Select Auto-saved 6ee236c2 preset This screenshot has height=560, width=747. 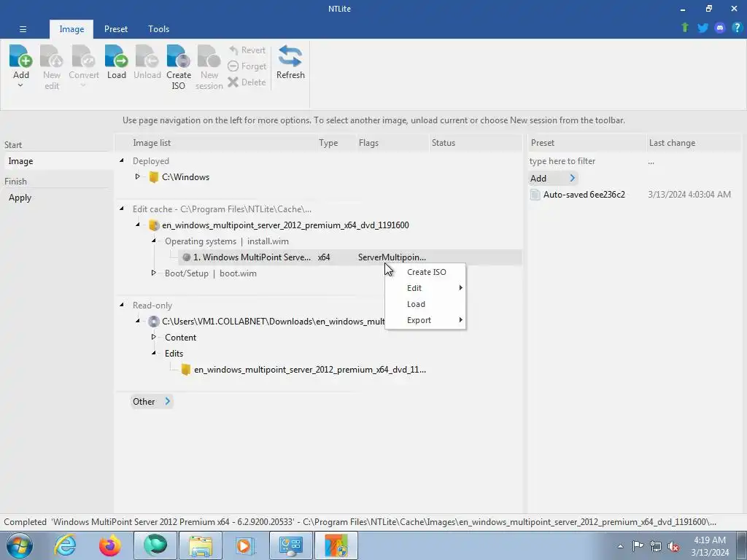(x=584, y=194)
